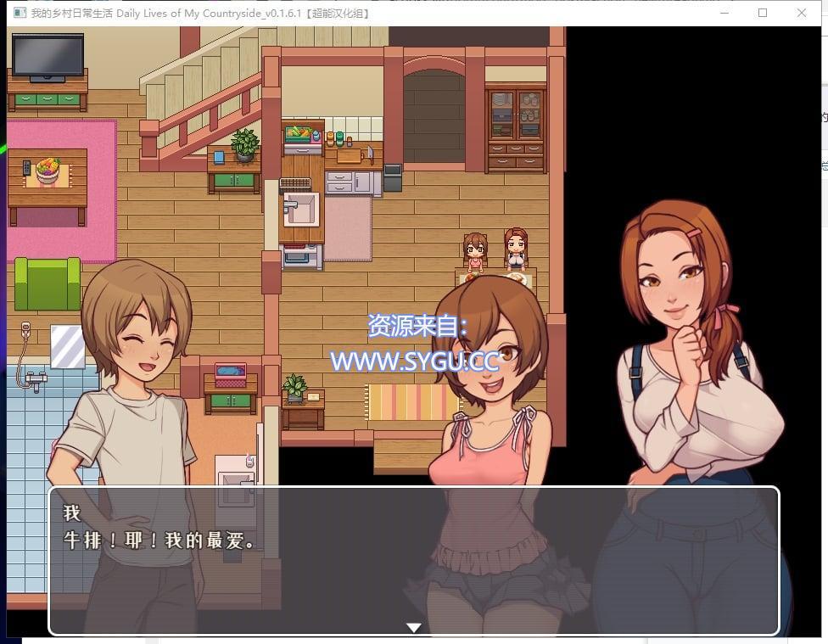Click the remote control on the coffee table
828x644 pixels.
[27, 168]
